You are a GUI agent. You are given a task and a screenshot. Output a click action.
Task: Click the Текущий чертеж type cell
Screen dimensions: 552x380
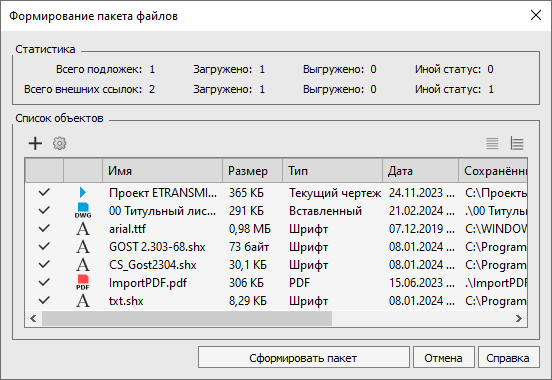(335, 193)
